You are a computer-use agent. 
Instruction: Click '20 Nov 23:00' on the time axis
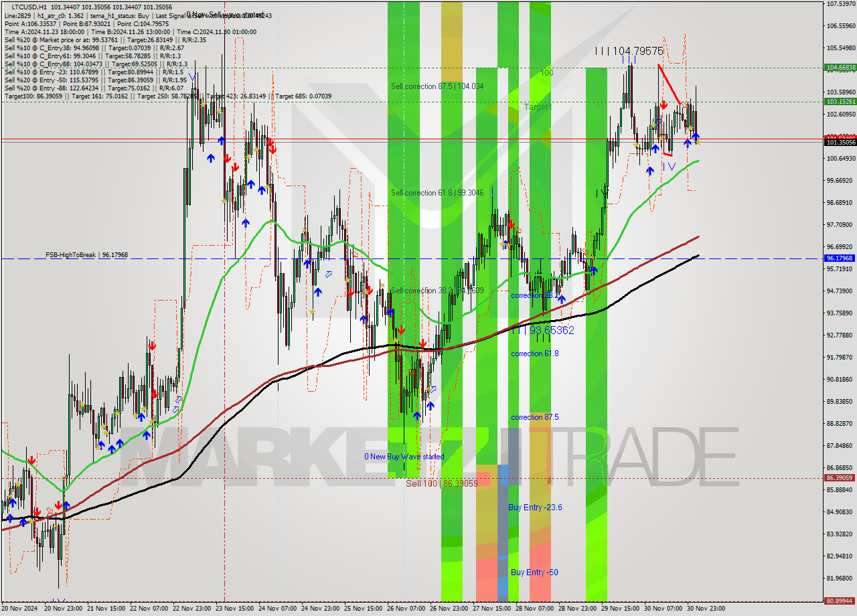(64, 609)
